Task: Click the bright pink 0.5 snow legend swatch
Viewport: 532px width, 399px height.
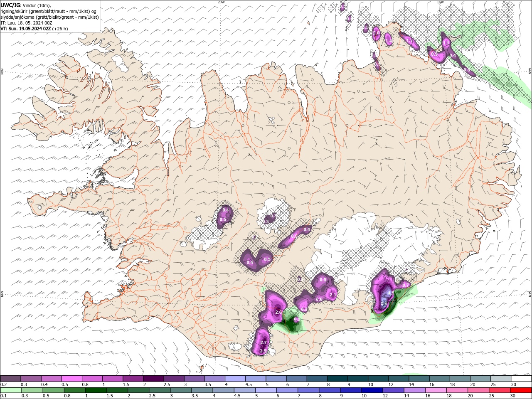Action: (x=71, y=378)
